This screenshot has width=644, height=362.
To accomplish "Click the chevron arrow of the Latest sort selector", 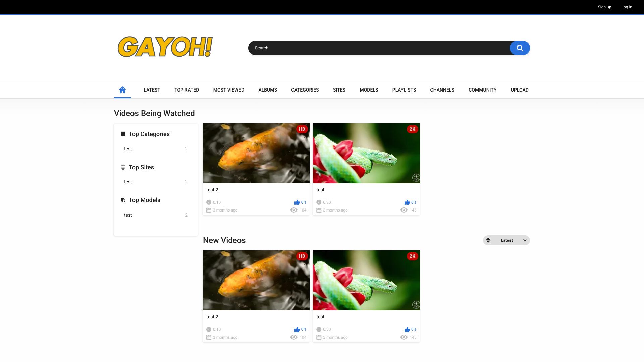I will 525,240.
